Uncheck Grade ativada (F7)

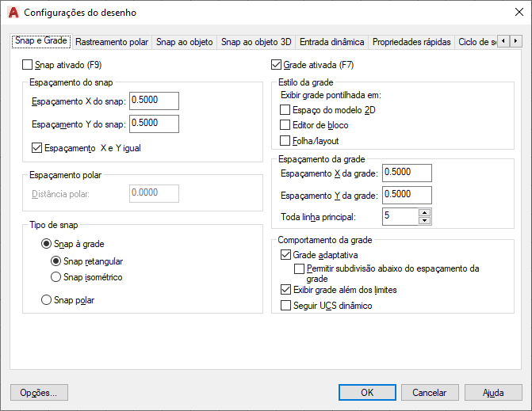coord(276,65)
